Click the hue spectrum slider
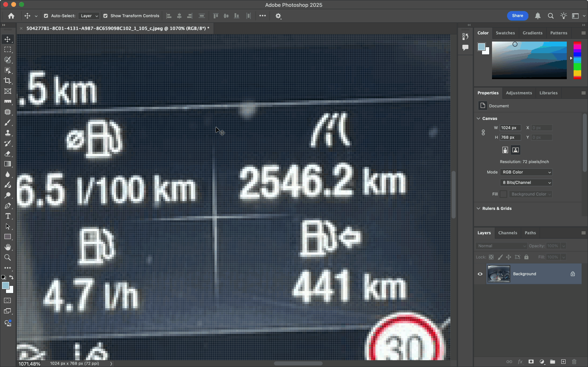 577,60
